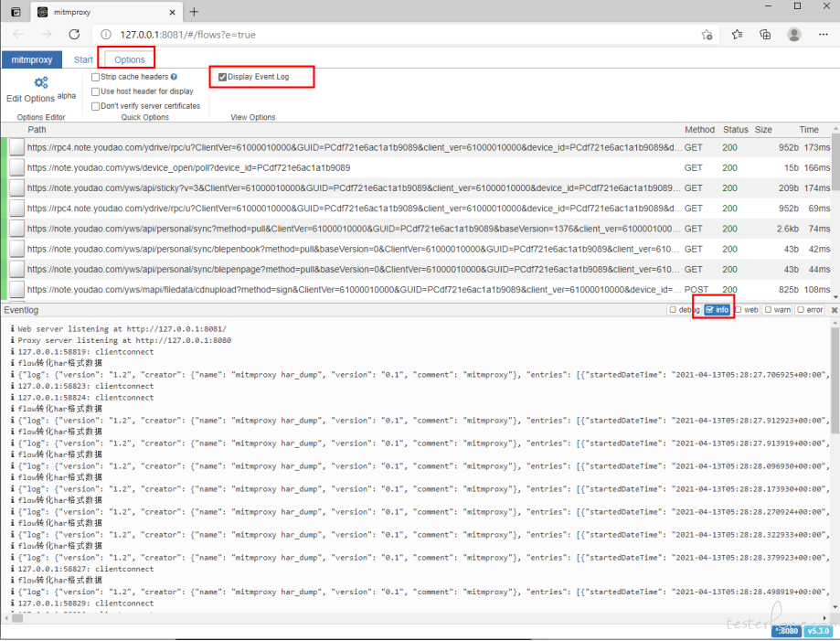Select the filedata/cdnupload flow URL
The width and height of the screenshot is (840, 641).
click(x=354, y=290)
